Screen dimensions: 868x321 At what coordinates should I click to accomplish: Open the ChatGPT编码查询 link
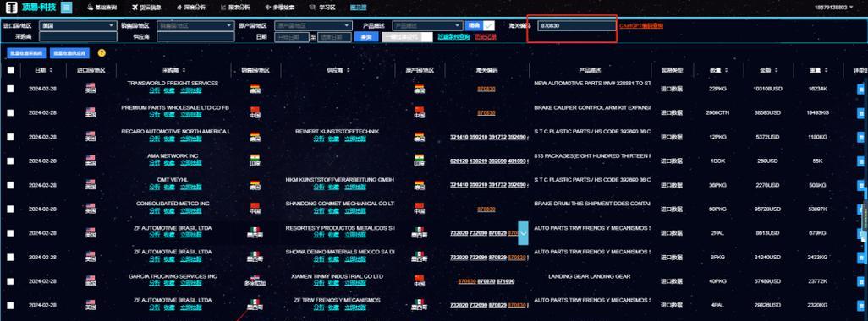pyautogui.click(x=641, y=25)
